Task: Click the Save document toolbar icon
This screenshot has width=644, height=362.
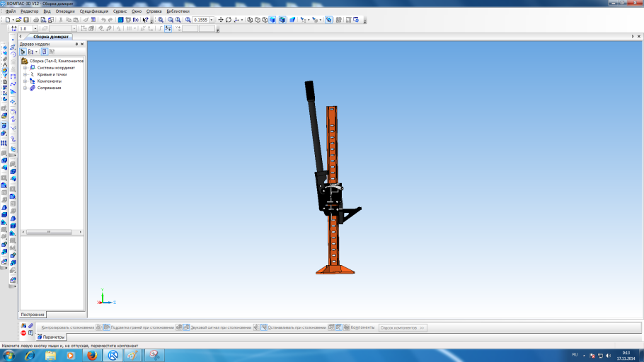Action: click(x=25, y=20)
